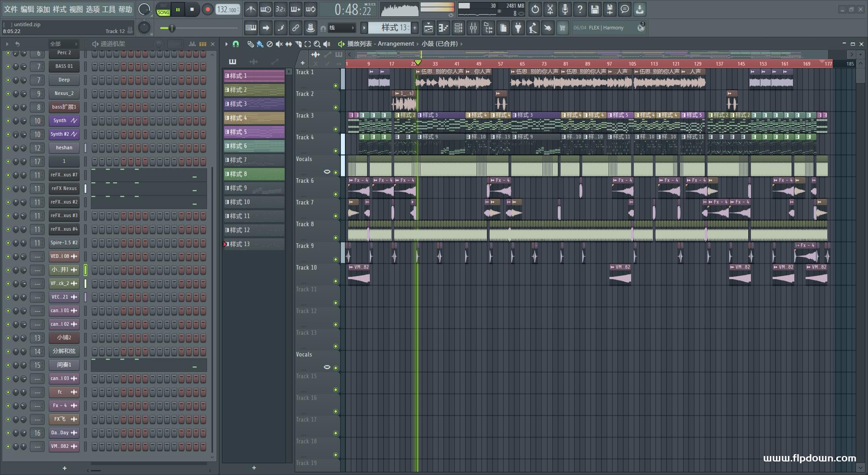Open the Piano roll view icon
This screenshot has height=475, width=868.
pyautogui.click(x=443, y=28)
